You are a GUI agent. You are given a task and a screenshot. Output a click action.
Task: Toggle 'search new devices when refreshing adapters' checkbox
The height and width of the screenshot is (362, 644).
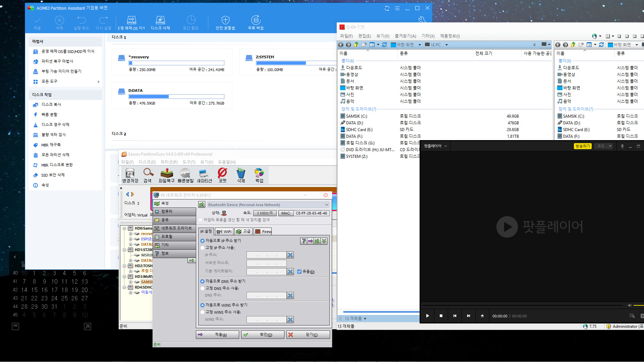coord(201,220)
